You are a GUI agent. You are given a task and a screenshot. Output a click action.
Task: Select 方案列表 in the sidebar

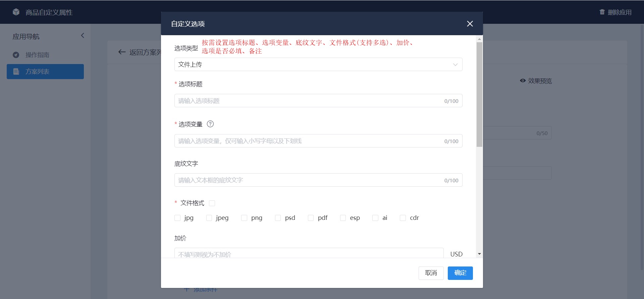click(45, 71)
